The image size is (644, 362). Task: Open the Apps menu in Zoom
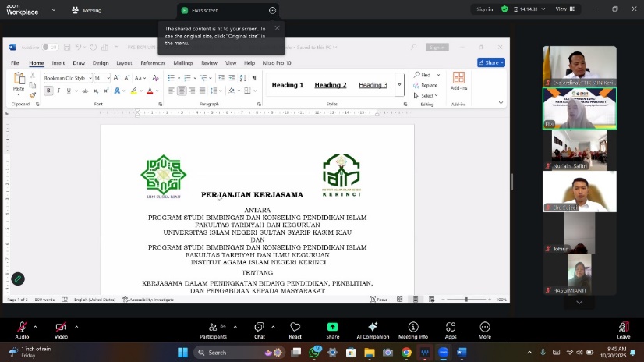(x=451, y=328)
